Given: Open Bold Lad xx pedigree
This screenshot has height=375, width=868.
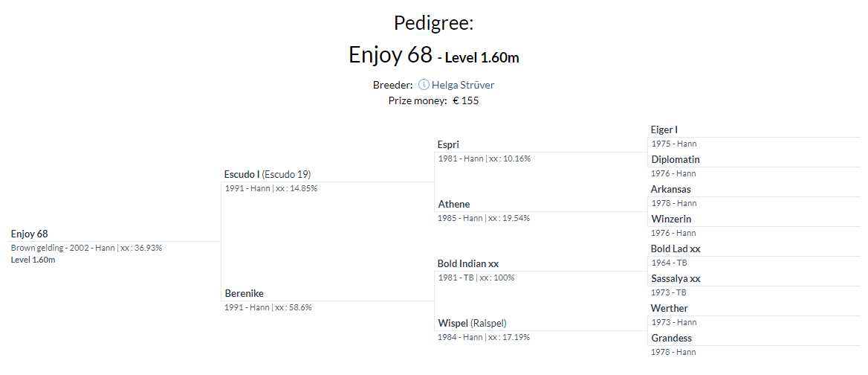Looking at the screenshot, I should pos(676,249).
